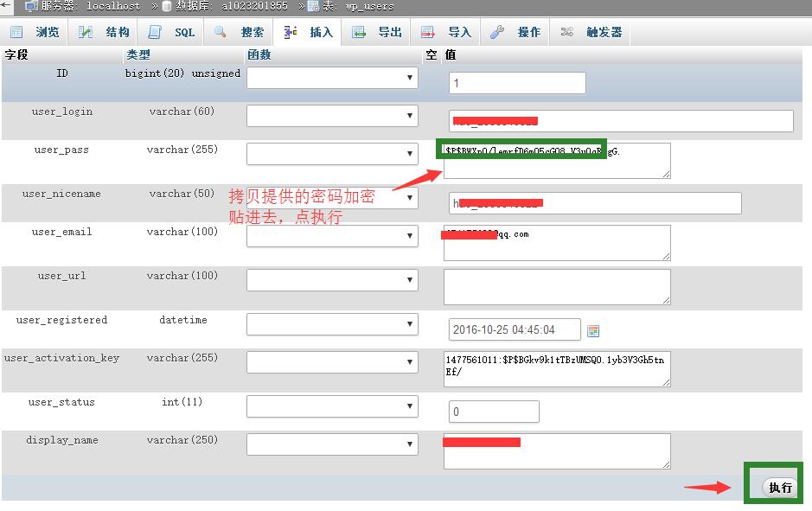
Task: Click the triggers icon beside 触发器
Action: 567,32
